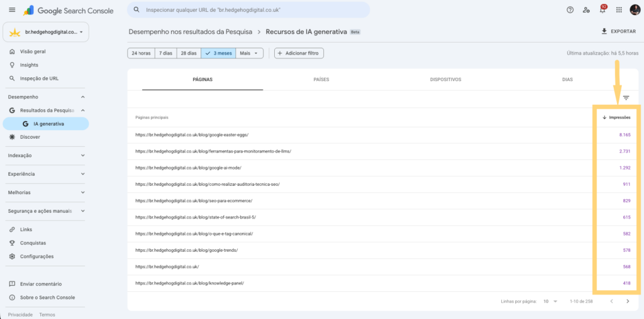The image size is (644, 319).
Task: Select the 24 horas date range
Action: click(x=141, y=53)
